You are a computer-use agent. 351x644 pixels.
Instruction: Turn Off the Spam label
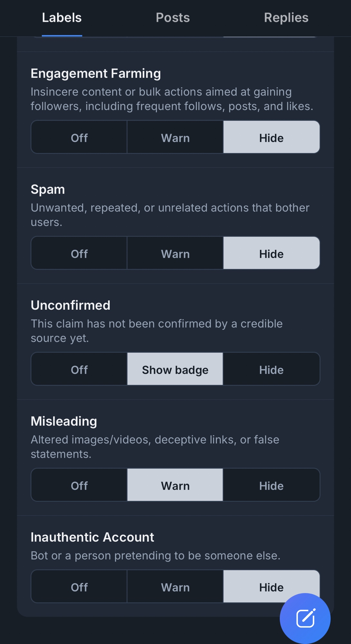(x=79, y=253)
